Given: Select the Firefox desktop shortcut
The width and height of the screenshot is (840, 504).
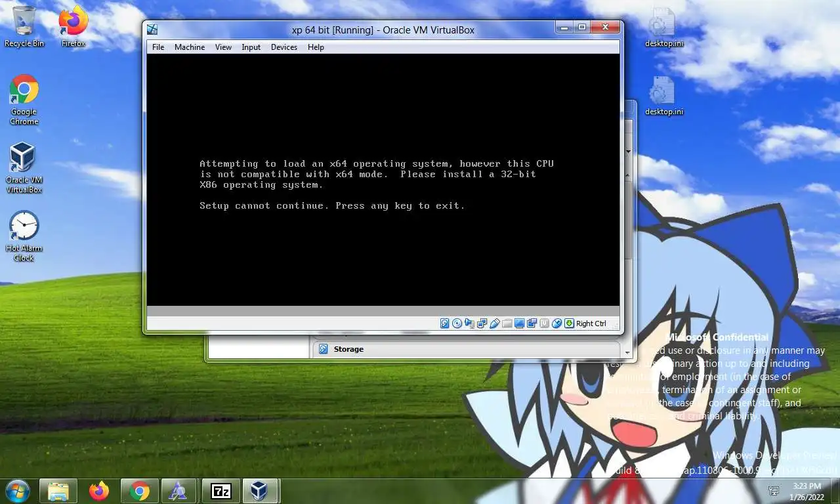Looking at the screenshot, I should tap(73, 27).
